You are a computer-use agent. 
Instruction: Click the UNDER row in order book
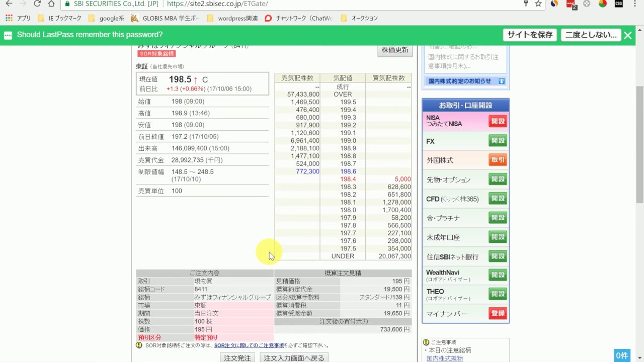coord(343,256)
